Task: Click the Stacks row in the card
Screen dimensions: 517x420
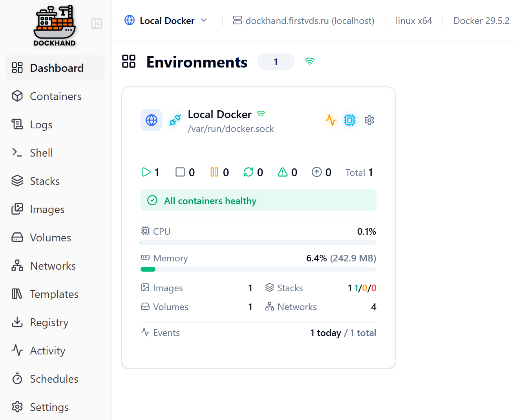Action: click(x=321, y=288)
